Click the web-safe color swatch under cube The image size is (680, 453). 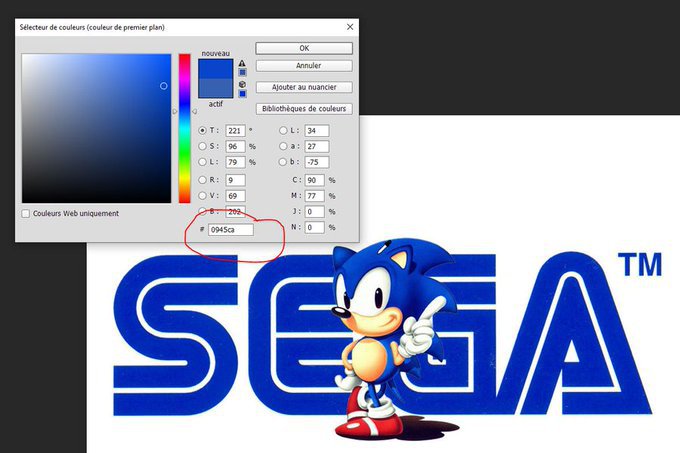pyautogui.click(x=242, y=94)
